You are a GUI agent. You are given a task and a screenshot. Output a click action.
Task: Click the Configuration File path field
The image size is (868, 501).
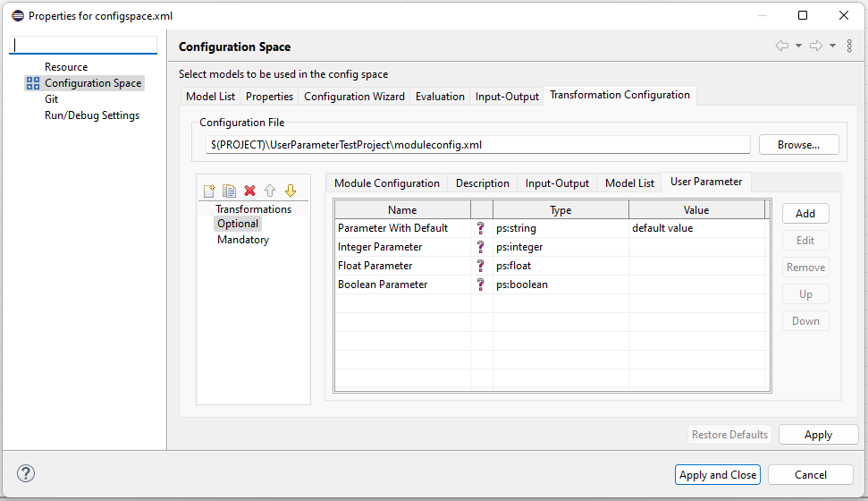pyautogui.click(x=477, y=144)
